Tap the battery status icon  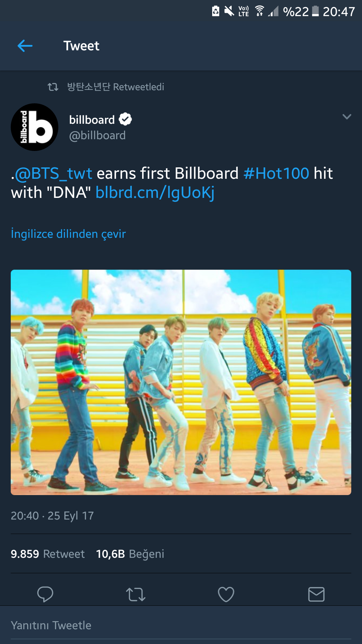315,11
